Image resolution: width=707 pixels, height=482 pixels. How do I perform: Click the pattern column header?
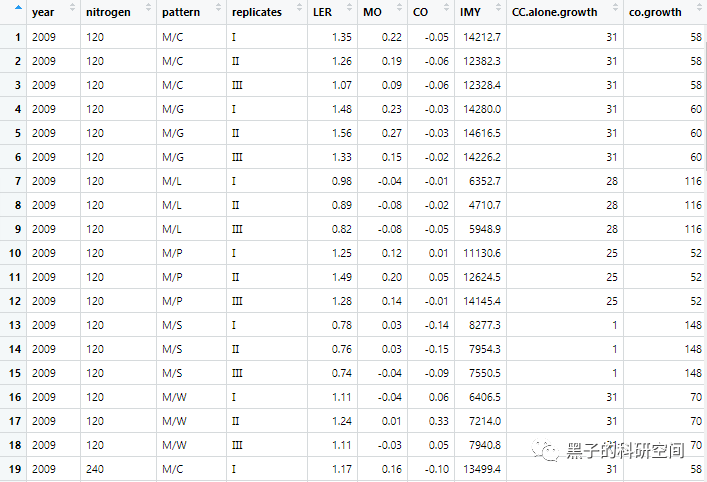[192, 12]
